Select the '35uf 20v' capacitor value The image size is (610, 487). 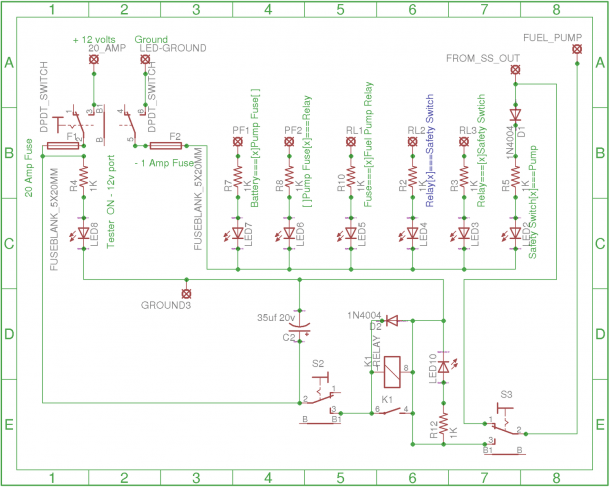coord(276,317)
